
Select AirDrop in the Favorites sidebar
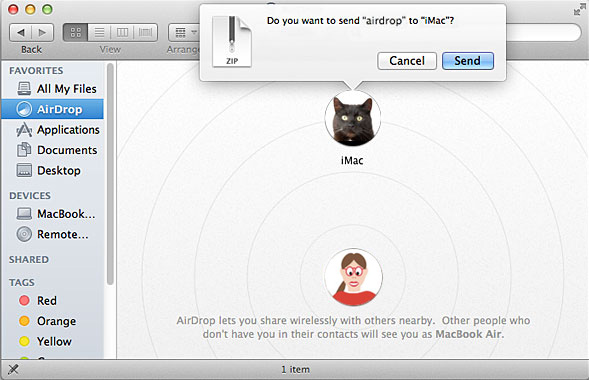[53, 109]
